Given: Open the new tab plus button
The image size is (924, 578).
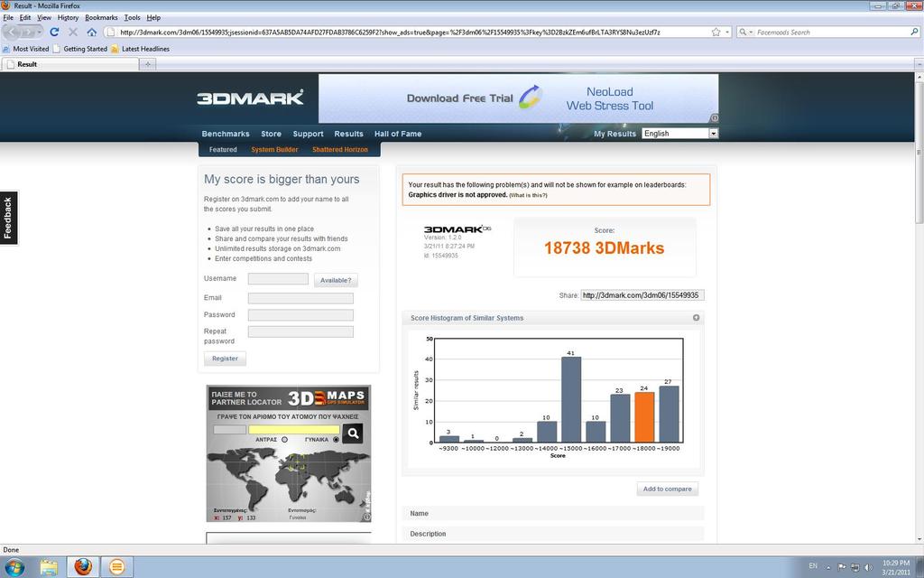Looking at the screenshot, I should point(148,64).
